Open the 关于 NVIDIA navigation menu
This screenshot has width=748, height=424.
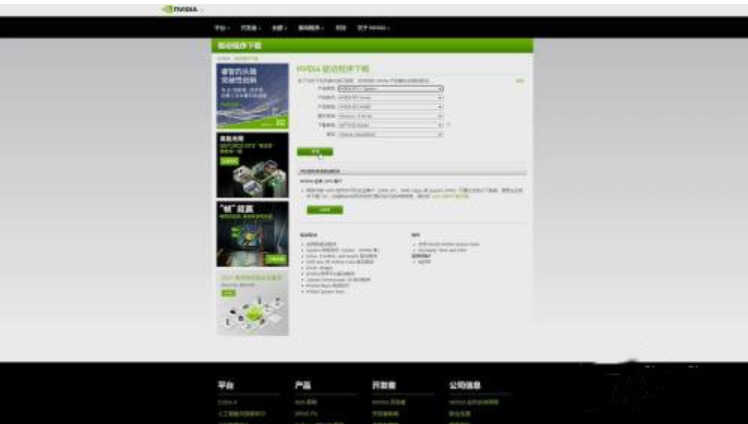[x=374, y=28]
